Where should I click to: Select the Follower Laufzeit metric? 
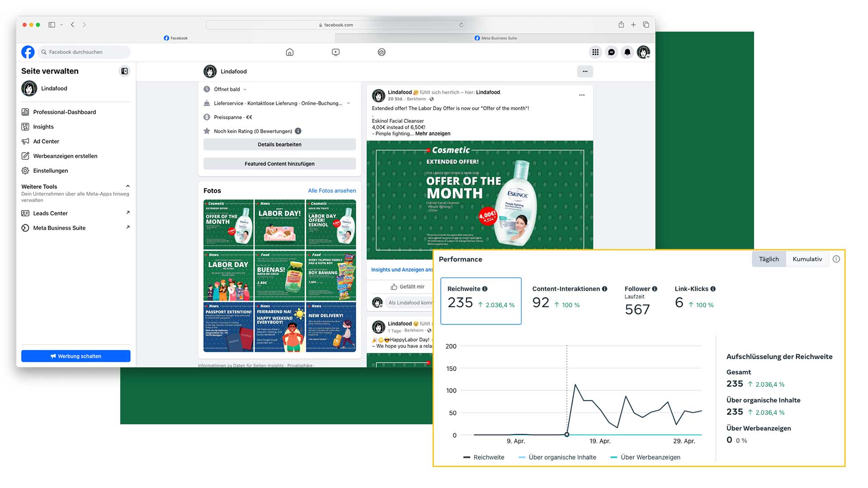(x=641, y=301)
